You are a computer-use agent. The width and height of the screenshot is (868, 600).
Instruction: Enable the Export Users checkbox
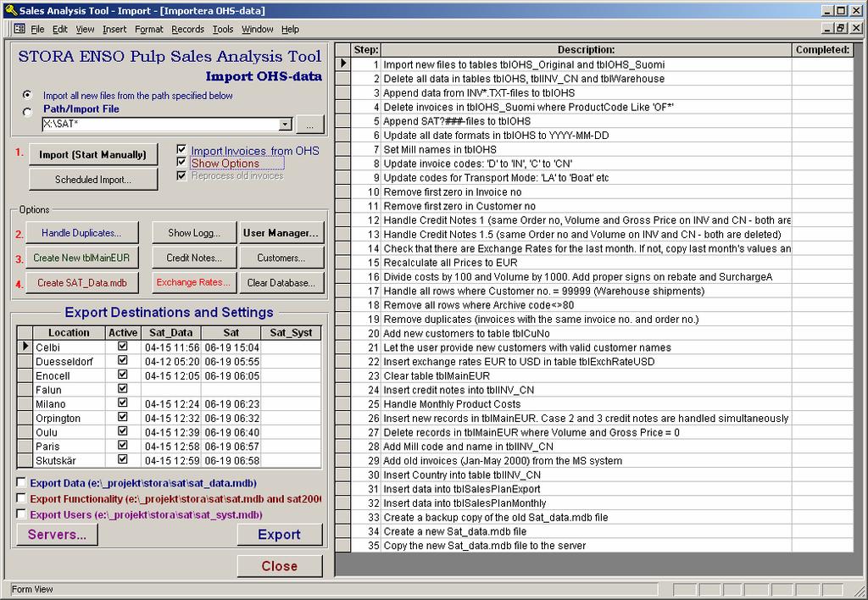(x=21, y=514)
